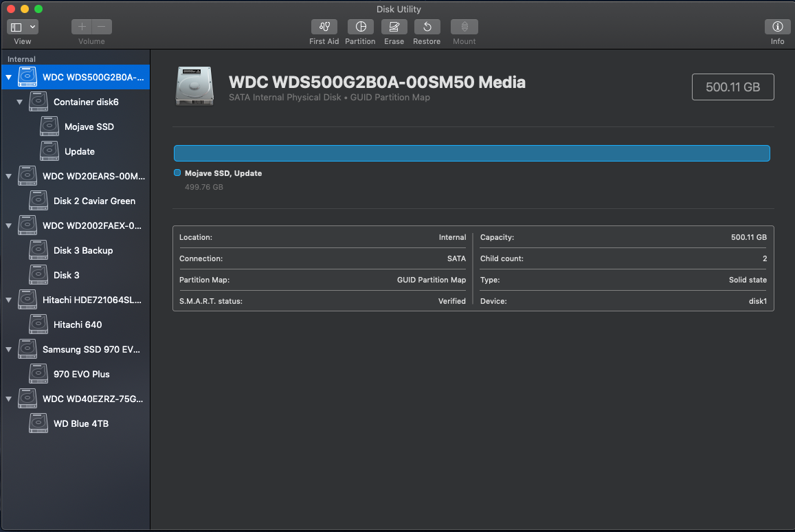Add a volume with plus button

click(82, 27)
